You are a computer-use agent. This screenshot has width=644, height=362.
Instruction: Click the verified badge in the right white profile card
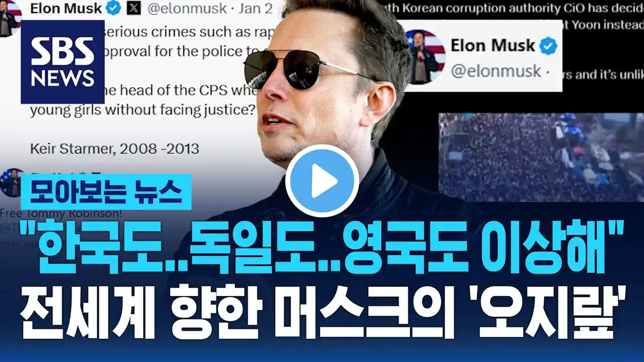point(548,46)
